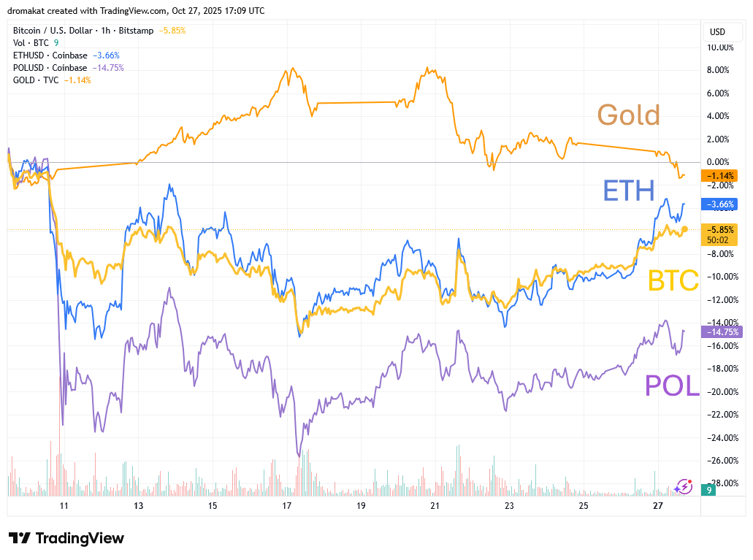Click the yellow -5.85% BTC price label

(x=719, y=229)
